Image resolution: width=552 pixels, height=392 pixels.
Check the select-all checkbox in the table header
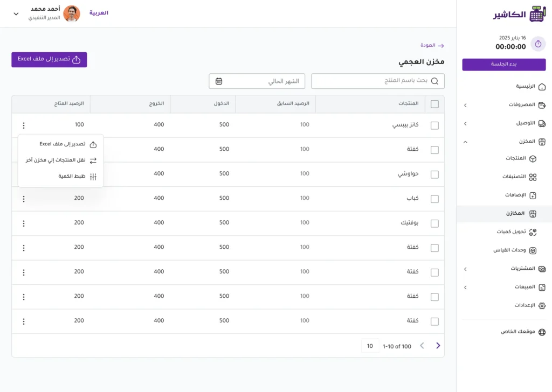[434, 104]
